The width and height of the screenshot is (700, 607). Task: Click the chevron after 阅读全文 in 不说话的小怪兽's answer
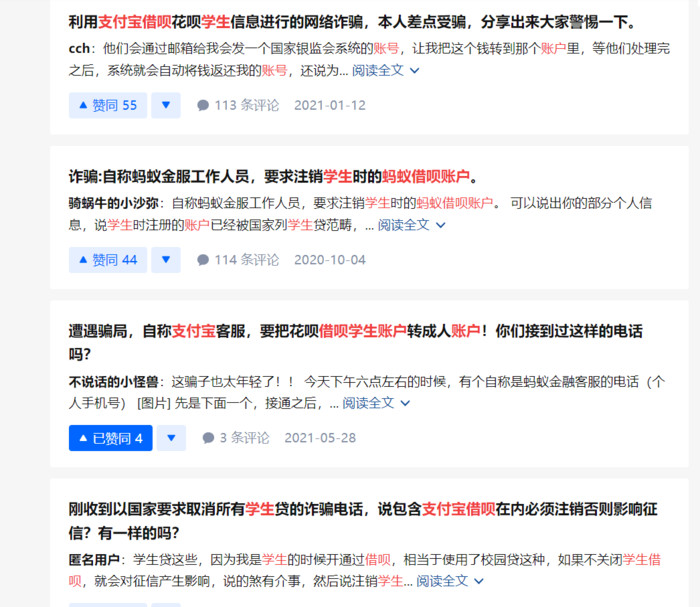(x=405, y=403)
